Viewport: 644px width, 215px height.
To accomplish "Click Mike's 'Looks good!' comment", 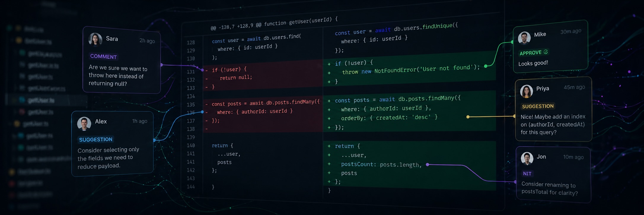I will [533, 63].
